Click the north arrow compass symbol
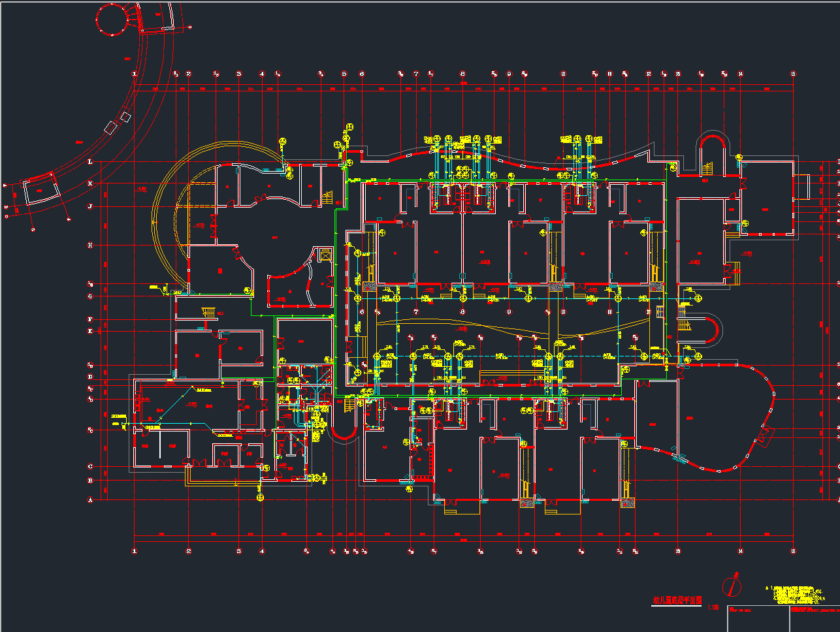The image size is (840, 632). [733, 585]
